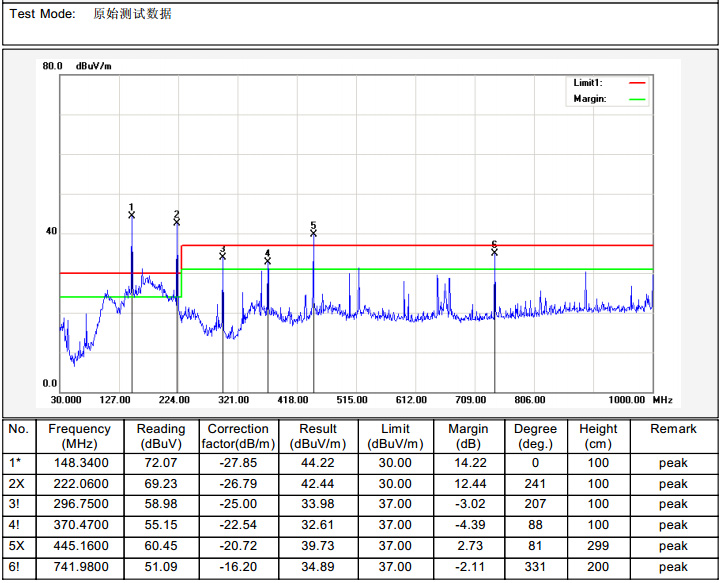Click peak marker 6 near 742 MHz
Image resolution: width=724 pixels, height=583 pixels.
pos(494,251)
